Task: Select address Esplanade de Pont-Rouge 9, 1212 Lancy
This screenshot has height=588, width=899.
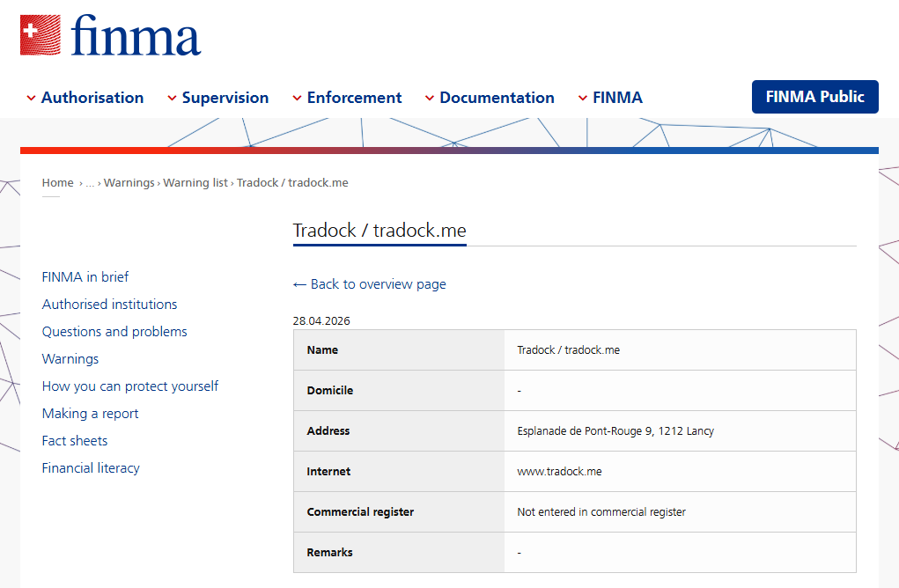Action: 615,431
